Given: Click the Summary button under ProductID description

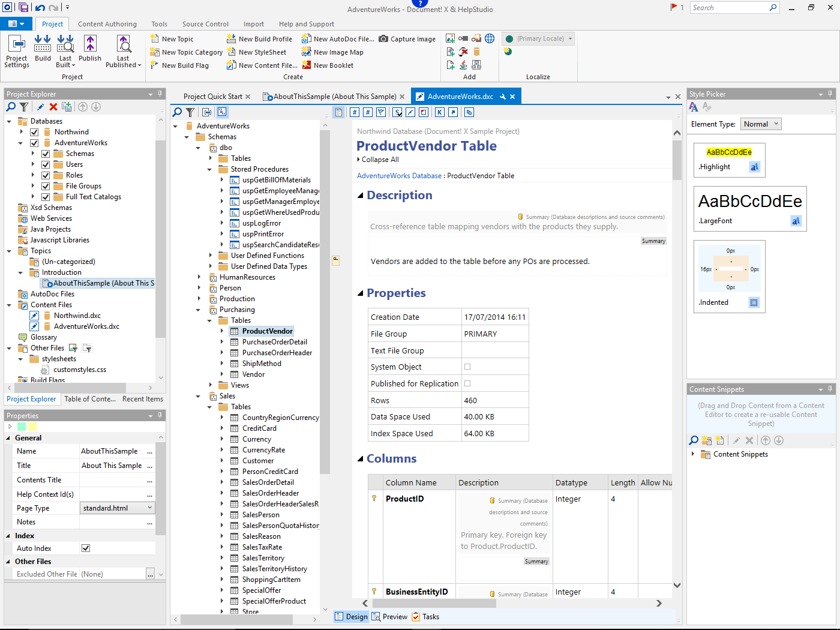Looking at the screenshot, I should pyautogui.click(x=536, y=562).
